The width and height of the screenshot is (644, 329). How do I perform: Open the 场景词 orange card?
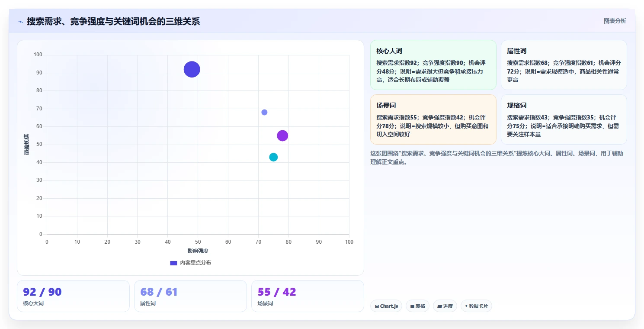(433, 119)
